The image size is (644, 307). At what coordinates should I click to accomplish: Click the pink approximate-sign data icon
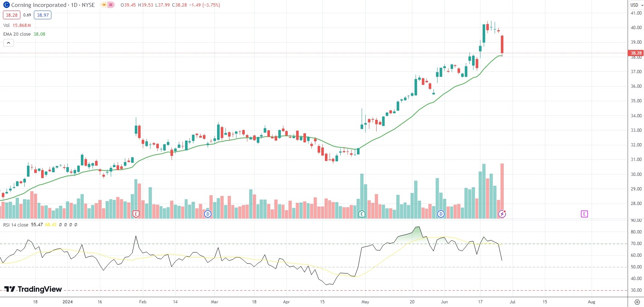tap(111, 5)
